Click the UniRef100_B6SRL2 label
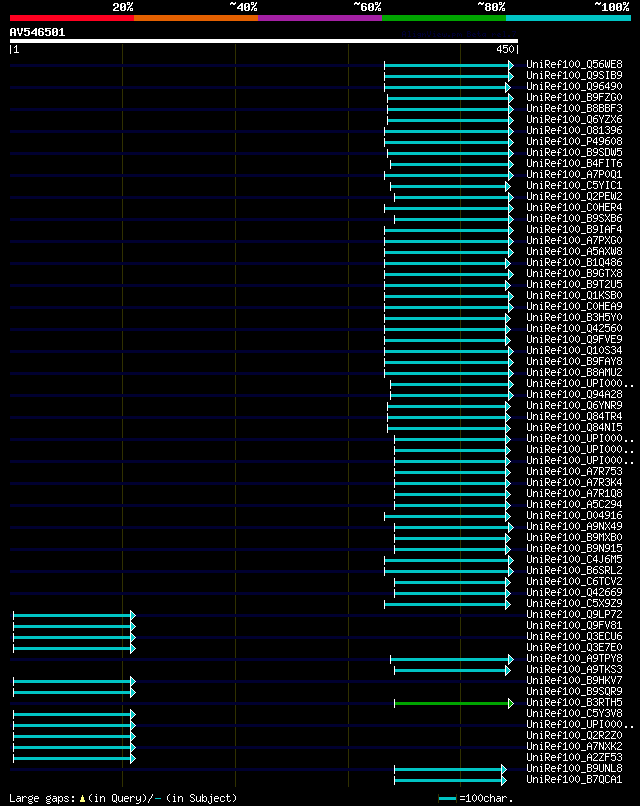The width and height of the screenshot is (640, 806). [x=574, y=570]
